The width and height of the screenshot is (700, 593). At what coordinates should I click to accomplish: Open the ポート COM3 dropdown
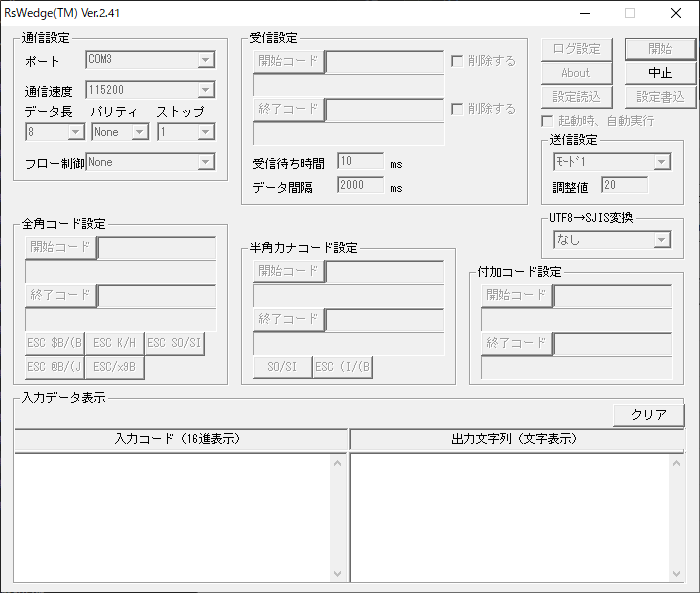coord(150,60)
